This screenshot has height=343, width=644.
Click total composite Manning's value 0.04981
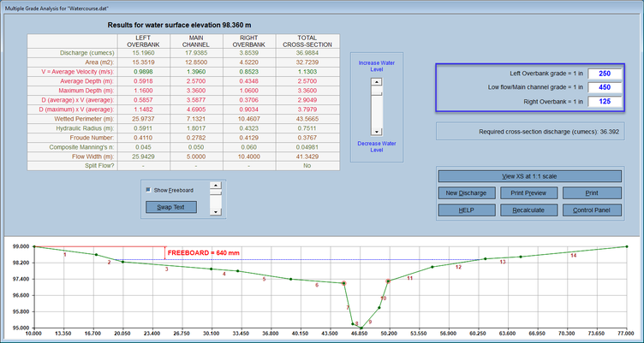(x=307, y=147)
